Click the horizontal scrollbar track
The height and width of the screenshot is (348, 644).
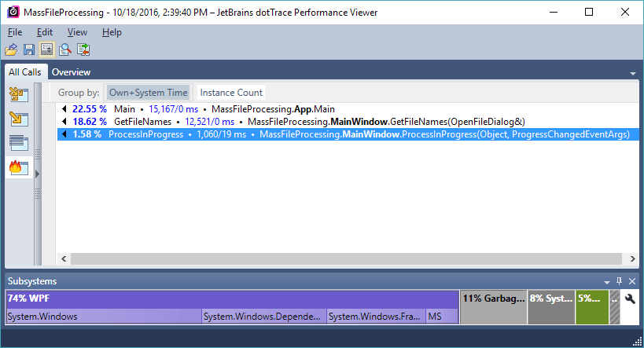pos(346,258)
